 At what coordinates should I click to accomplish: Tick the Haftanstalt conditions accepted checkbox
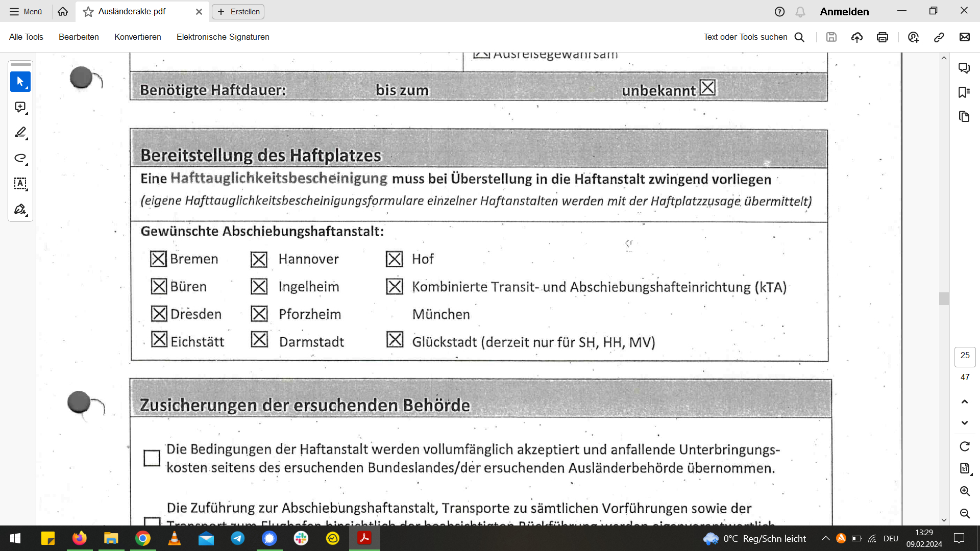[152, 458]
